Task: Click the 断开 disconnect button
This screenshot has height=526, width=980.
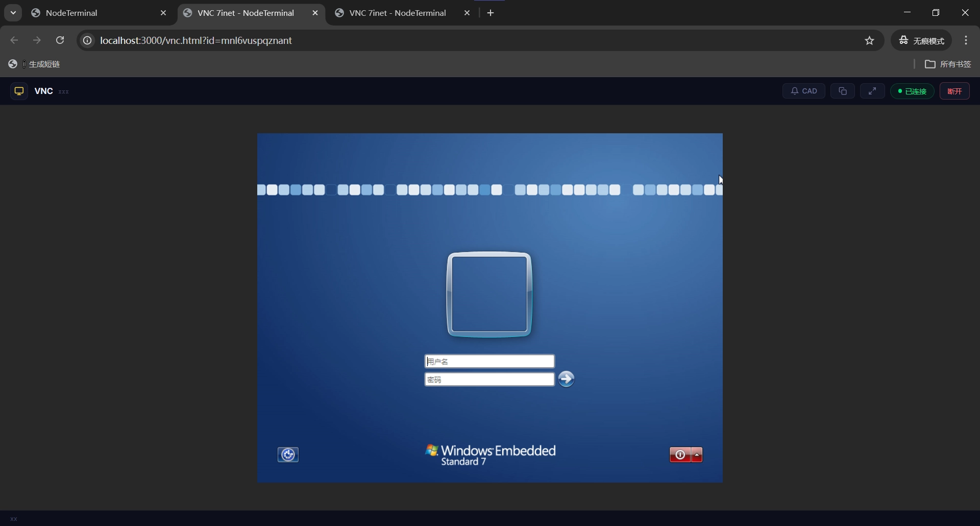Action: pos(954,91)
